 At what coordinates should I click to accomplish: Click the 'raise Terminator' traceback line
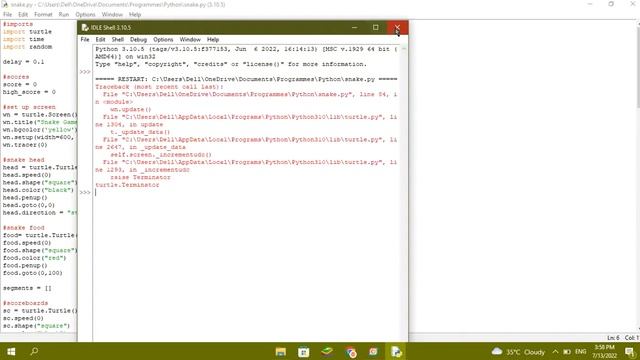click(140, 178)
